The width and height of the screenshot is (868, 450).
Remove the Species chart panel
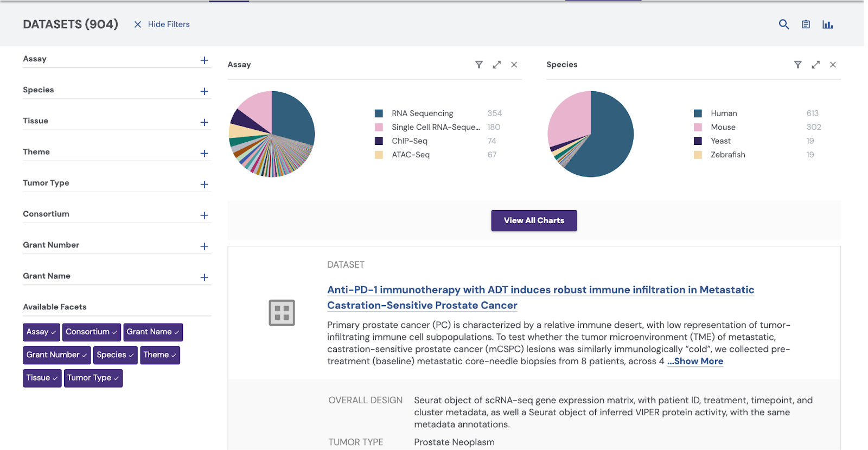tap(833, 65)
